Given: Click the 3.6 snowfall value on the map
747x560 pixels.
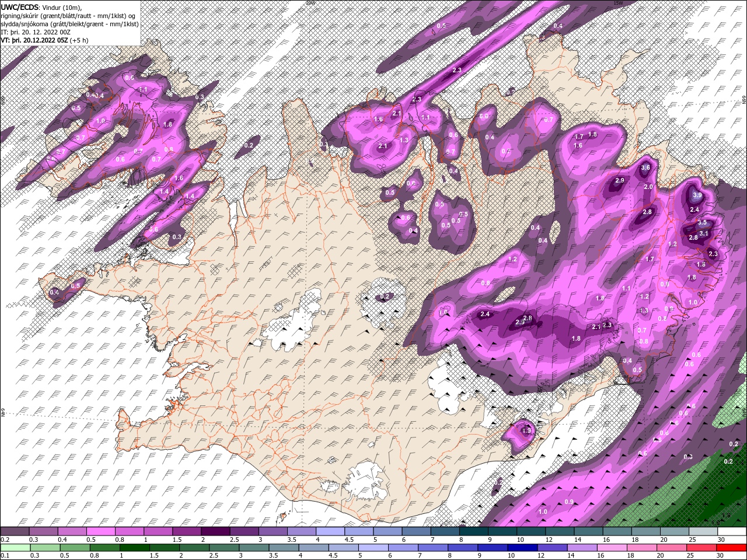Looking at the screenshot, I should 645,167.
